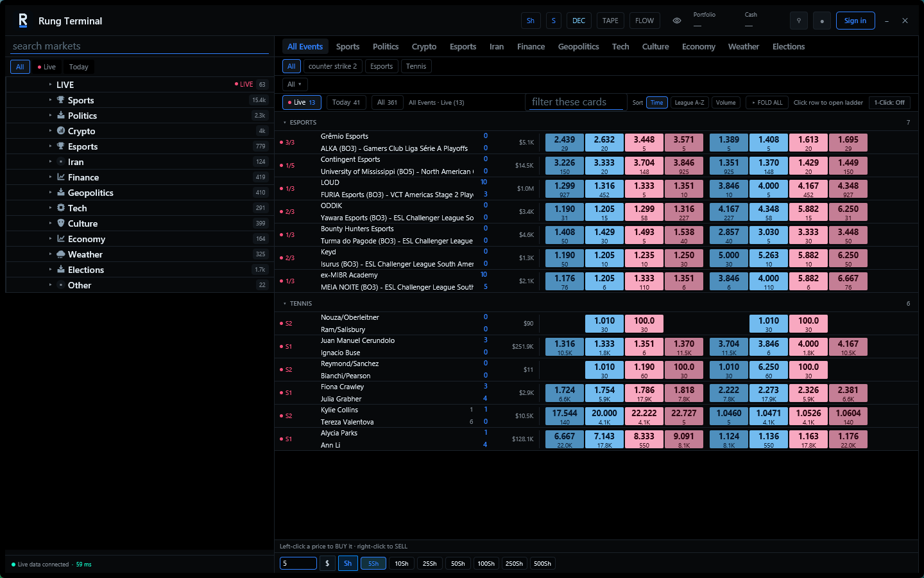
Task: Choose the 100Sh stake preset
Action: click(x=486, y=563)
